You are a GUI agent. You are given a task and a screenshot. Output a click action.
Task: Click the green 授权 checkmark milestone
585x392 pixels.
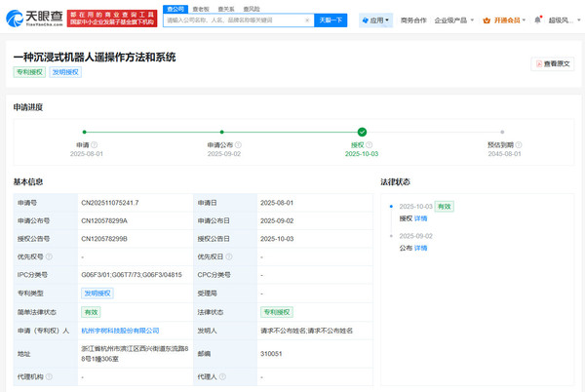coord(362,131)
